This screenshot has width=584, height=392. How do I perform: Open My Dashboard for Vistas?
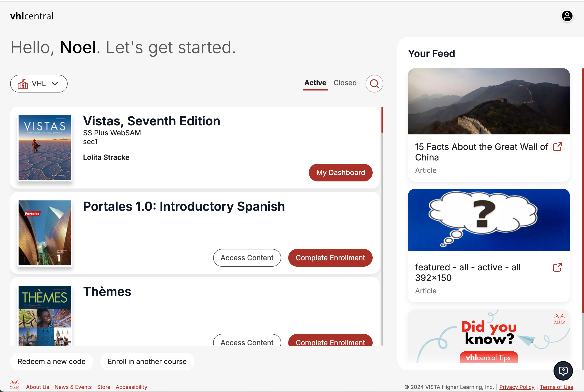coord(340,173)
